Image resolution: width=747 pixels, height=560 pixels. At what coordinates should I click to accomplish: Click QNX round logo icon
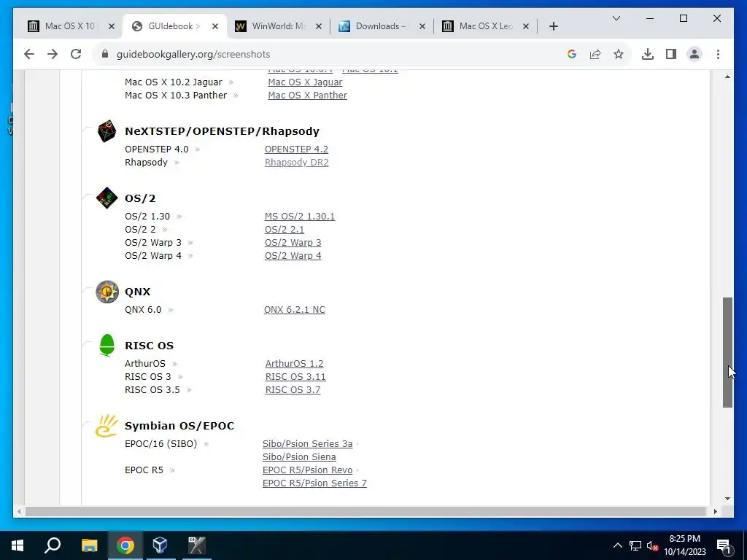coord(107,292)
